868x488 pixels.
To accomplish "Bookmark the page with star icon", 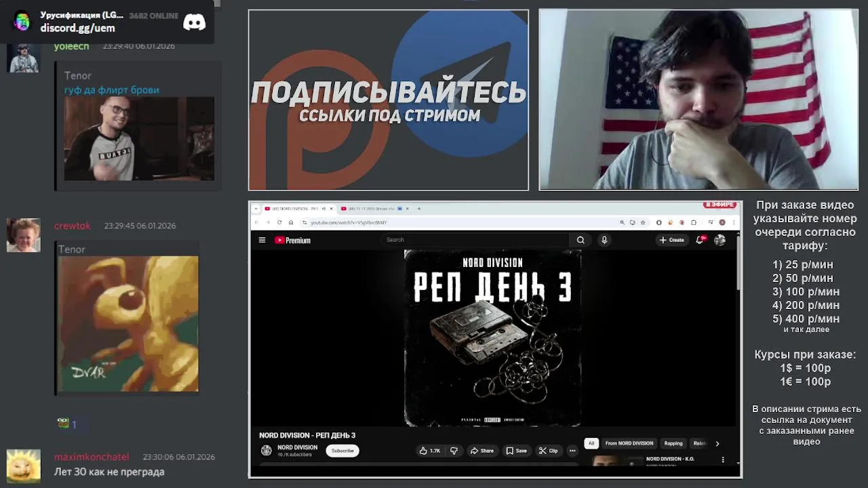I will point(643,222).
